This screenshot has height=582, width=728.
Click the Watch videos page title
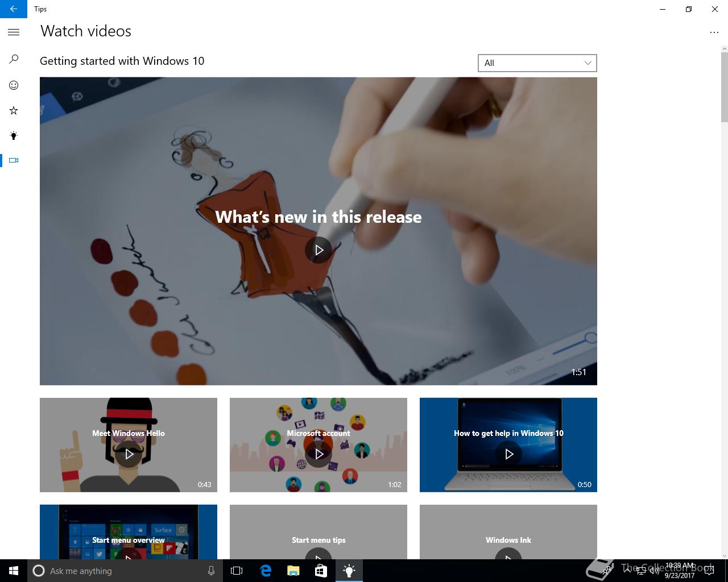point(86,31)
